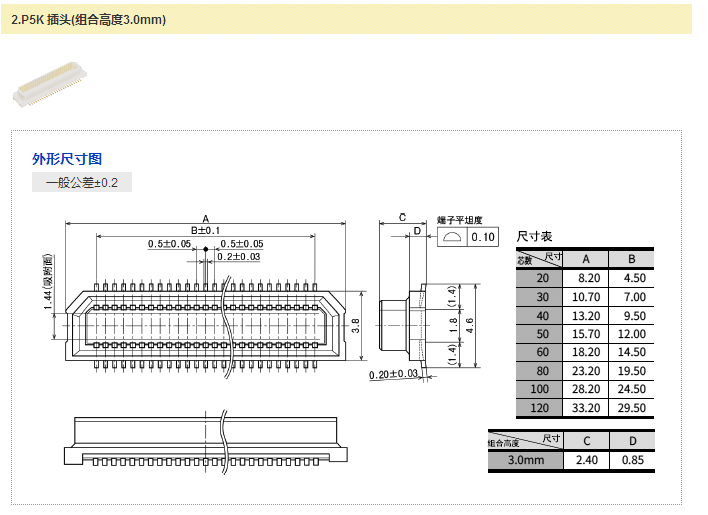Select the 外形尺寸图 heading
The height and width of the screenshot is (515, 708).
pyautogui.click(x=67, y=159)
